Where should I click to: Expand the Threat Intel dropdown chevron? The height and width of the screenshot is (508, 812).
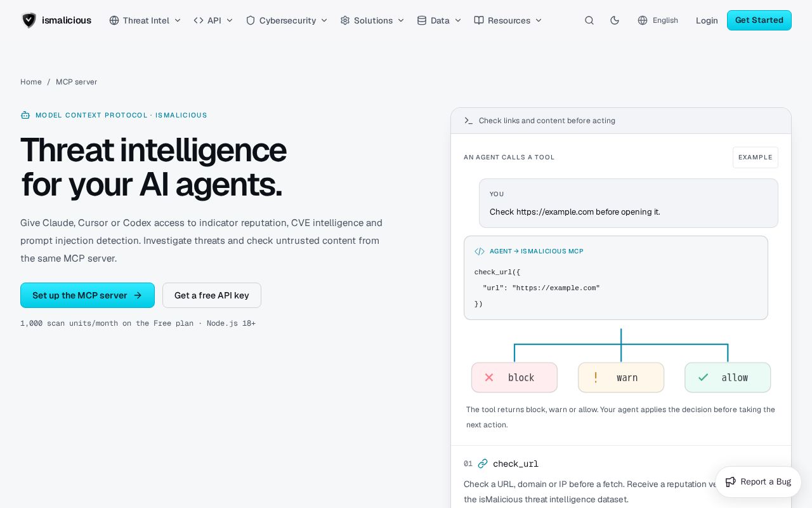178,20
